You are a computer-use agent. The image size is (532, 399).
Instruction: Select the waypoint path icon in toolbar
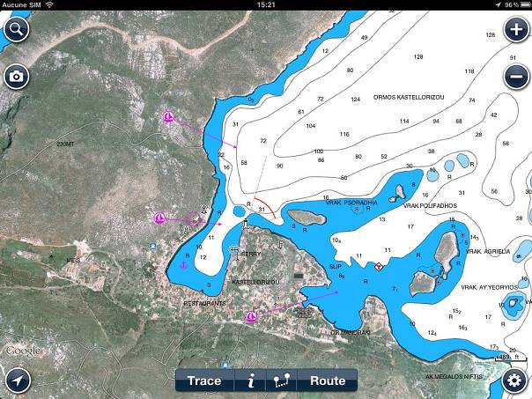point(282,381)
